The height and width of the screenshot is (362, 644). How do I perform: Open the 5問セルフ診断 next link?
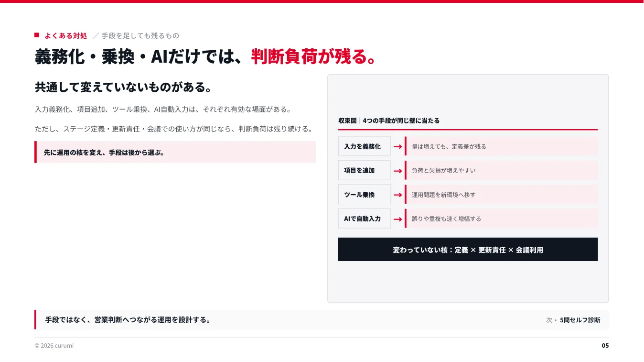580,320
